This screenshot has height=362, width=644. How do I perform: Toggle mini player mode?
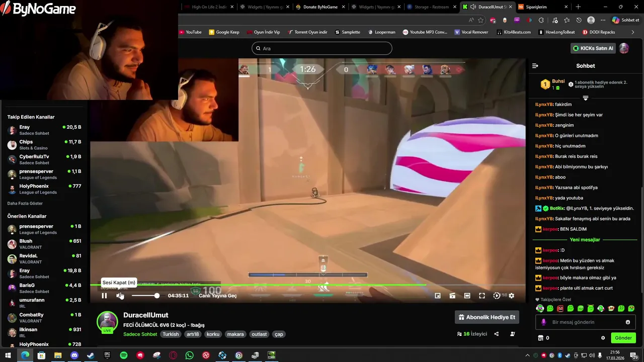tap(438, 296)
